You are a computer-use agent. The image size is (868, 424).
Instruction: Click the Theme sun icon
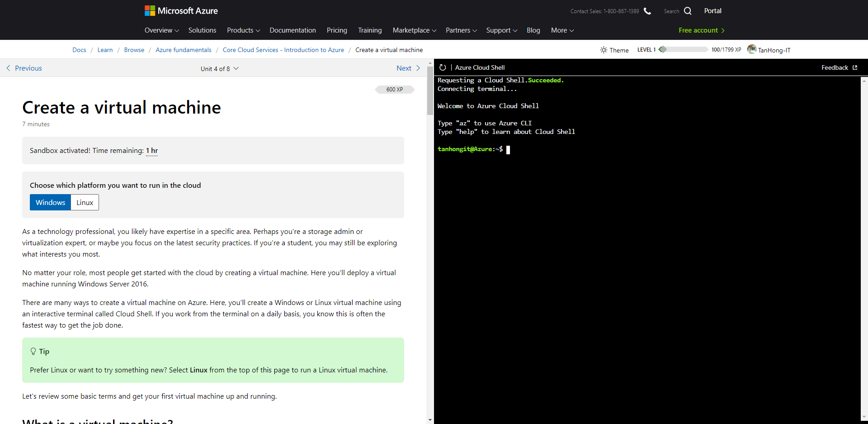pos(604,50)
